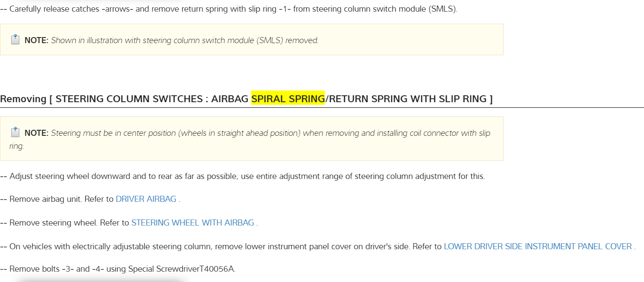Open the DRIVER AIRBAG link
644x282 pixels.
(x=146, y=199)
